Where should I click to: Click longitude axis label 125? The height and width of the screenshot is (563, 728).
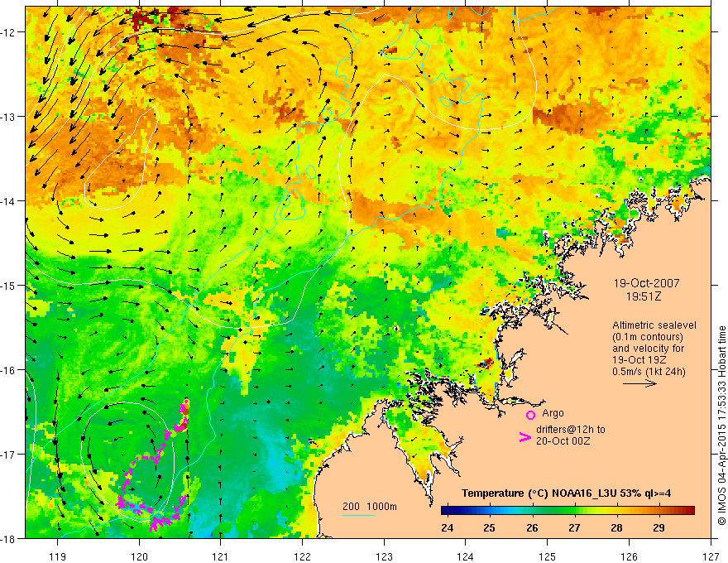click(548, 556)
